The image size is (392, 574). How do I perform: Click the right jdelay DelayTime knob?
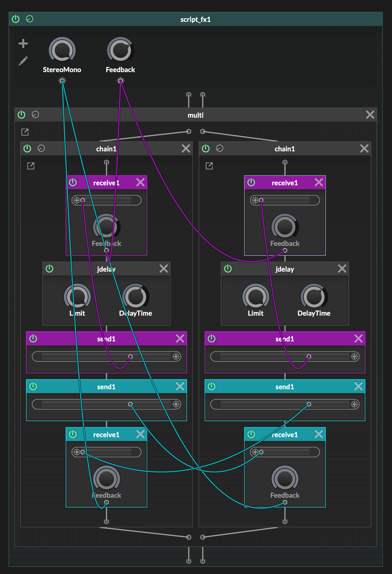[314, 296]
